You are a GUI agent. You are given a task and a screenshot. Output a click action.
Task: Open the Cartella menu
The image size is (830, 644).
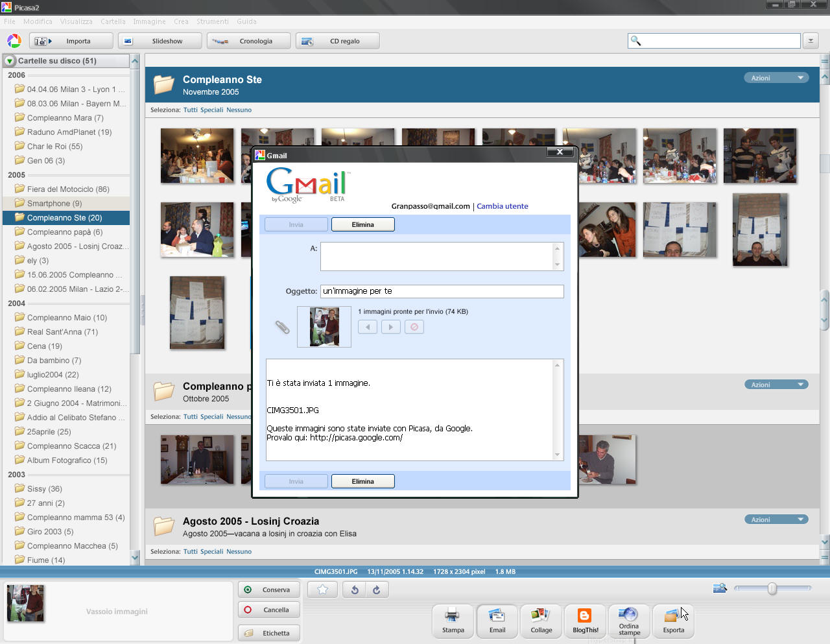[x=113, y=21]
